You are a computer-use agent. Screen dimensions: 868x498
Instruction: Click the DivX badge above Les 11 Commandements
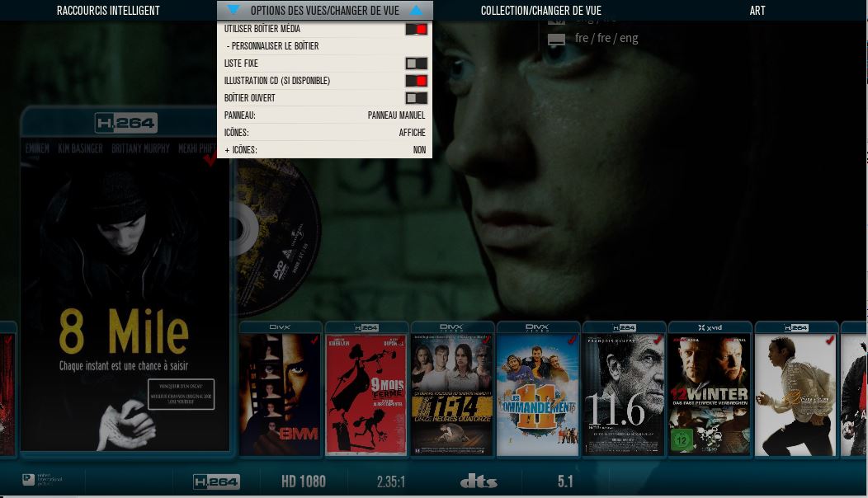click(537, 327)
